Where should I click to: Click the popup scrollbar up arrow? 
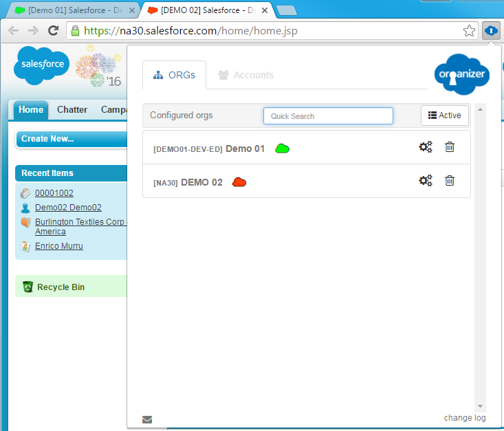480,109
